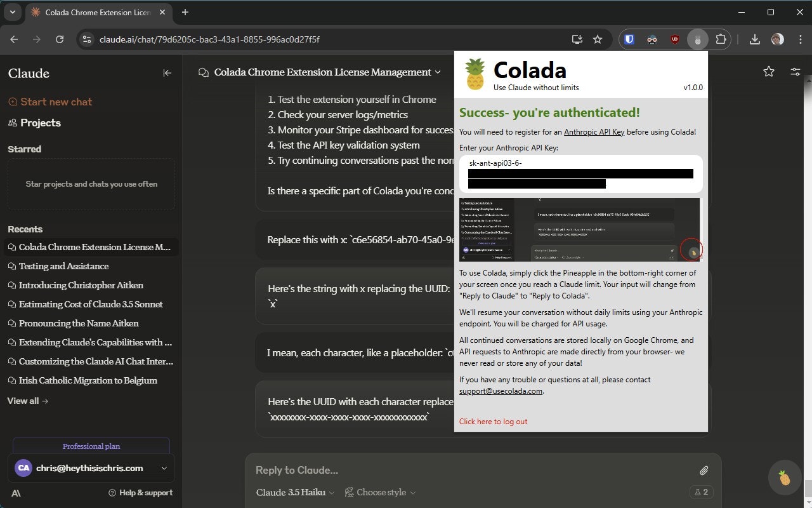The height and width of the screenshot is (508, 812).
Task: Open Chrome downloads
Action: pyautogui.click(x=755, y=39)
